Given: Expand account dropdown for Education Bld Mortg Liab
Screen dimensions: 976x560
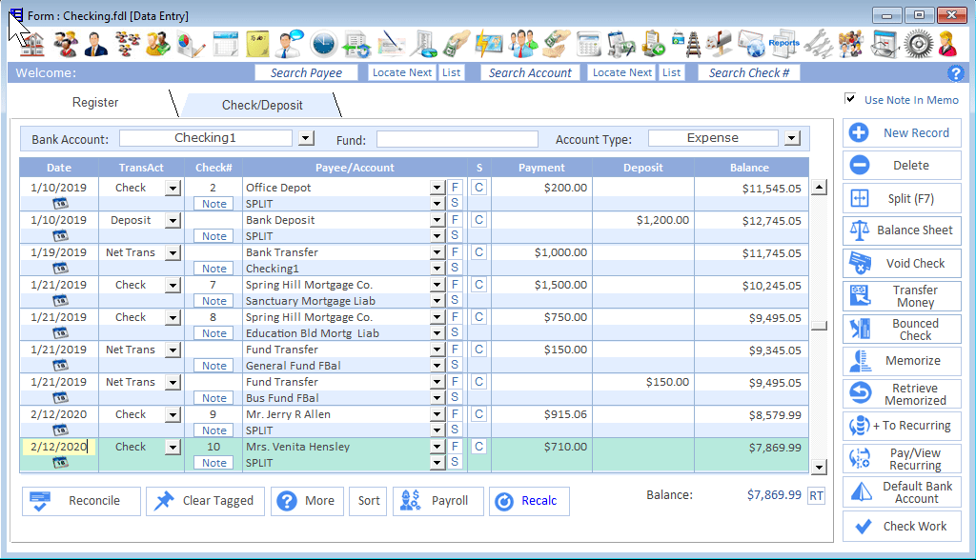Looking at the screenshot, I should pyautogui.click(x=437, y=333).
